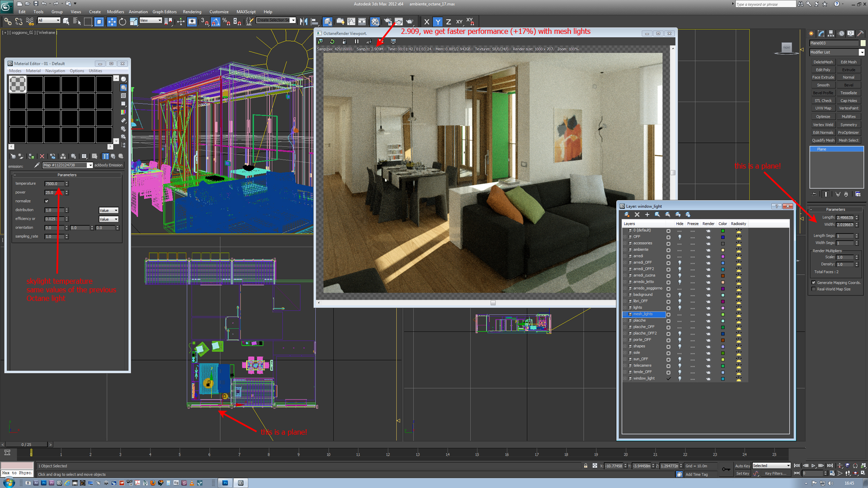Toggle hide for the lights layer
This screenshot has height=488, width=868.
pyautogui.click(x=679, y=308)
